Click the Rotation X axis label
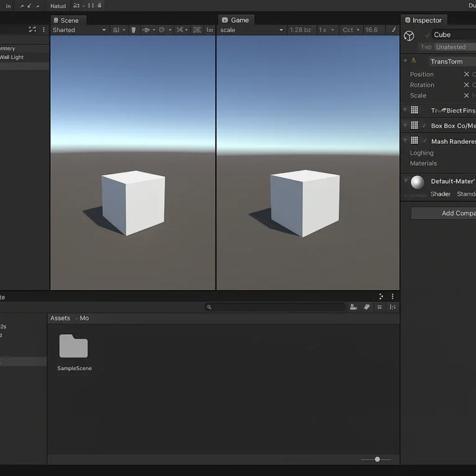Viewport: 476px width, 476px height. pos(467,85)
